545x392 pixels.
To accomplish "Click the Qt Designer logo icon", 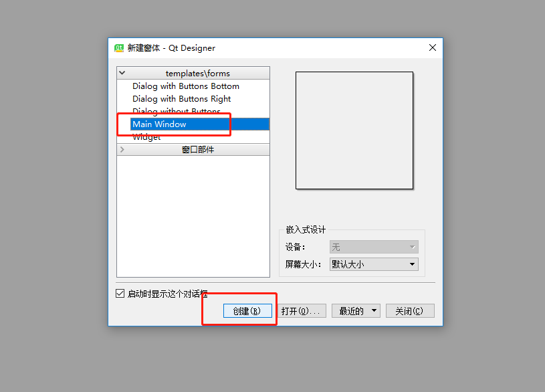I will pyautogui.click(x=119, y=48).
